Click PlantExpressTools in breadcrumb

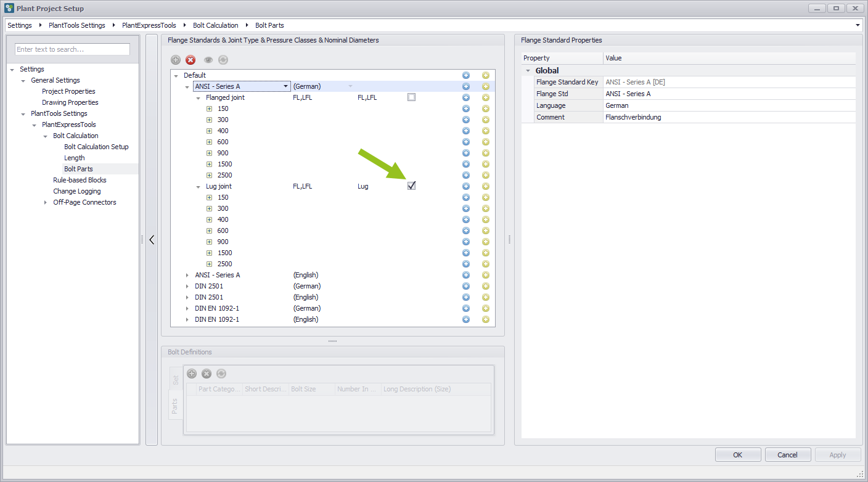click(x=149, y=25)
